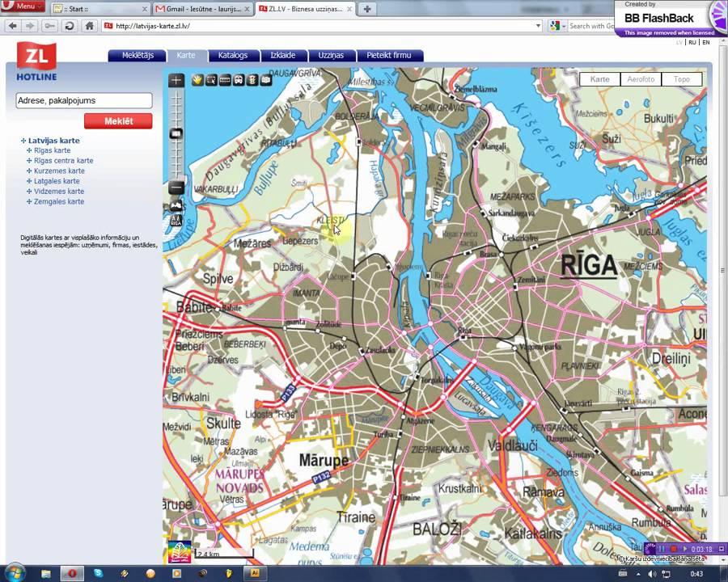Click the RĪGA city label on map
The height and width of the screenshot is (582, 728).
click(x=589, y=267)
